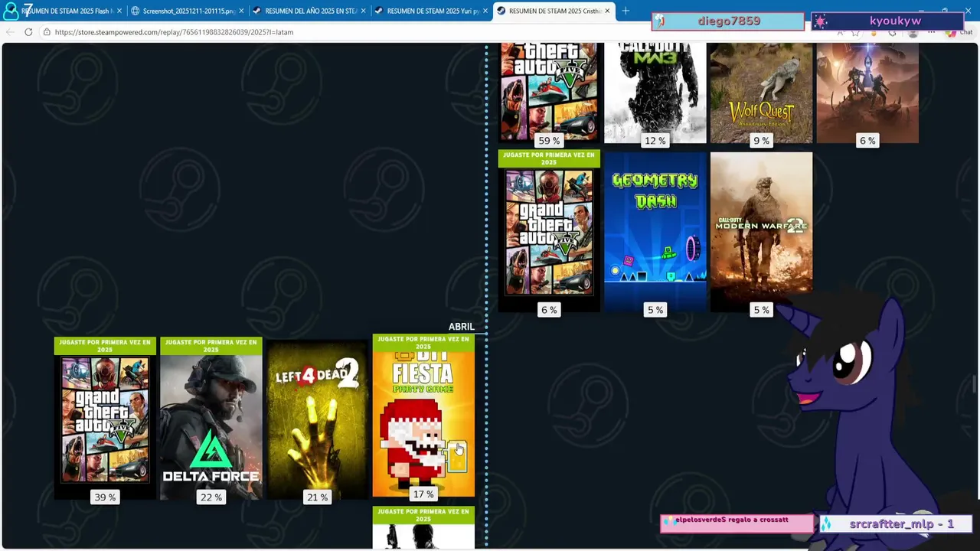Add this page to favorites with the star
This screenshot has height=551, width=980.
pyautogui.click(x=855, y=32)
